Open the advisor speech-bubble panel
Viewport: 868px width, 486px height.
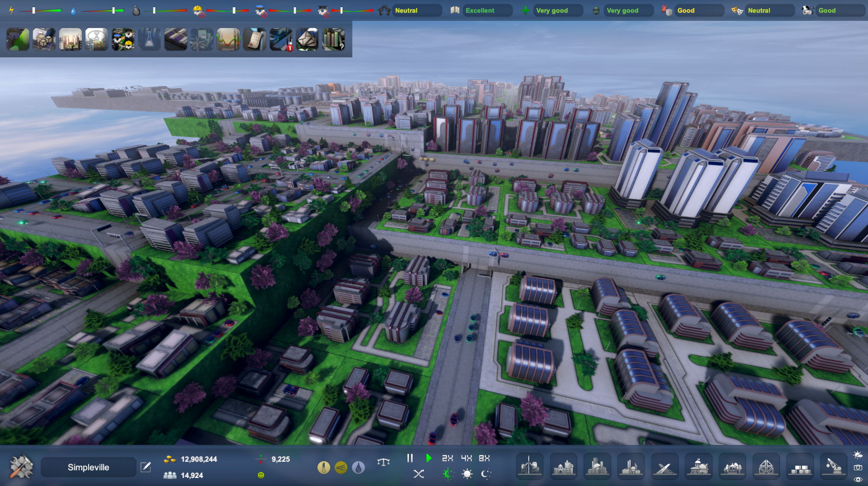coord(97,39)
